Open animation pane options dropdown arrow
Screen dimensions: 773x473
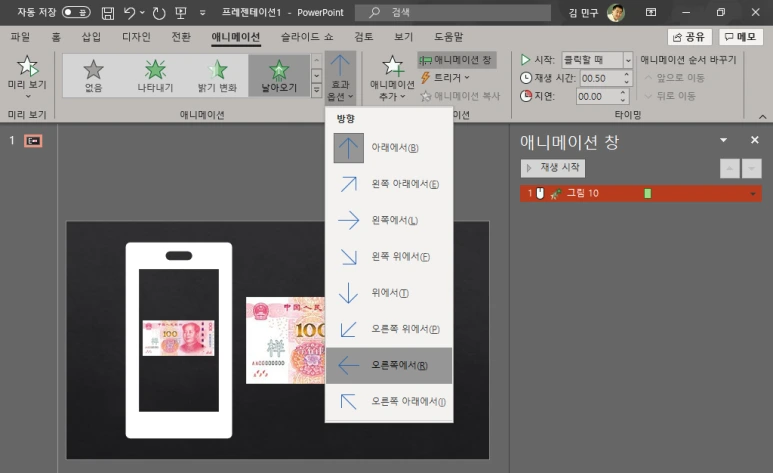pos(723,140)
